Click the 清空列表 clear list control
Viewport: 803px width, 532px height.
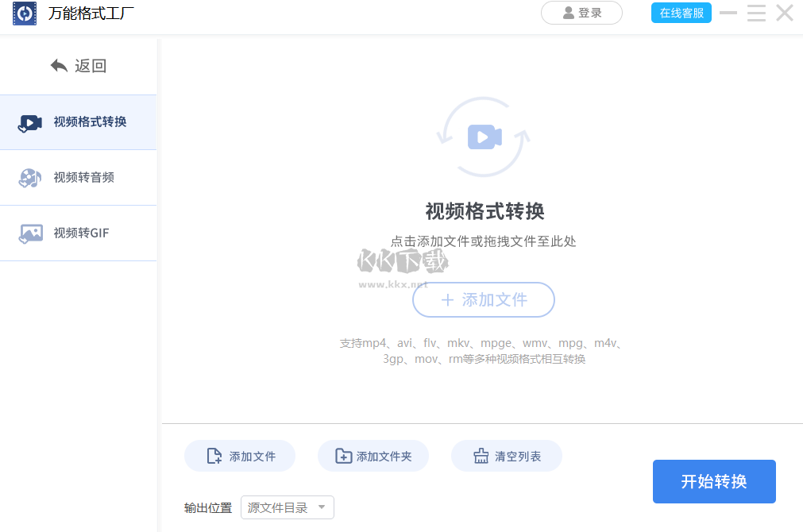pos(506,455)
